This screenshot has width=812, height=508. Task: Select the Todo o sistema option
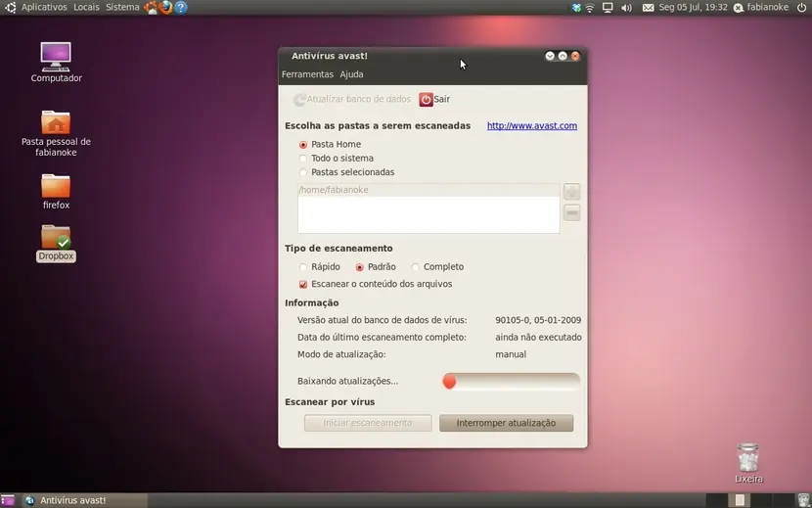click(303, 159)
